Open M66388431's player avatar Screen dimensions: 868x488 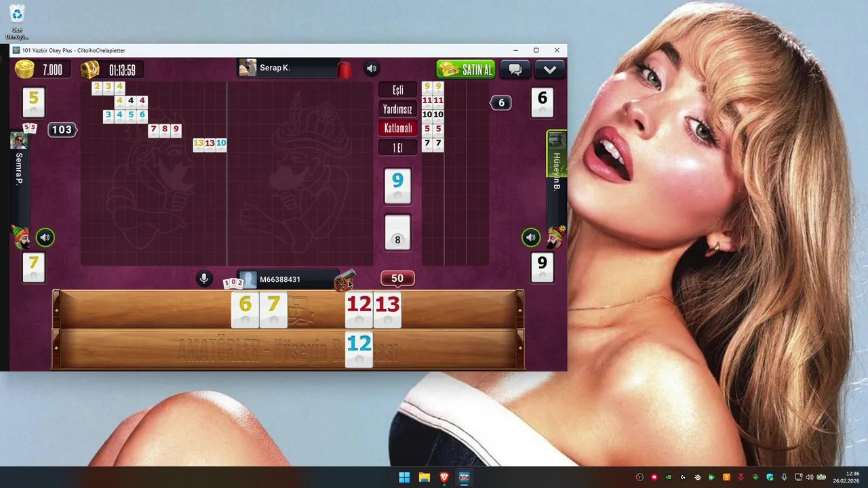[248, 279]
